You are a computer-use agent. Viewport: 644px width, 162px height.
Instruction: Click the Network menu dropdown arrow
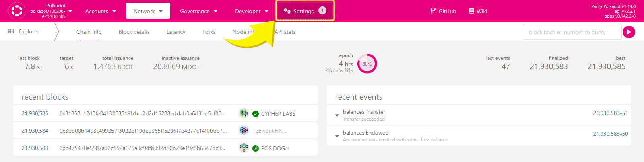[161, 11]
